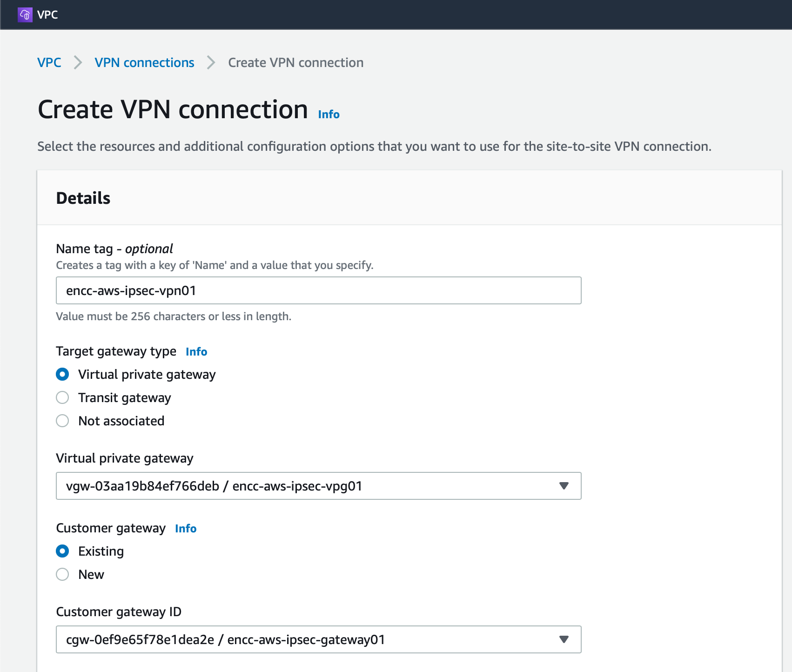
Task: Click the VPC label in top bar
Action: 47,14
